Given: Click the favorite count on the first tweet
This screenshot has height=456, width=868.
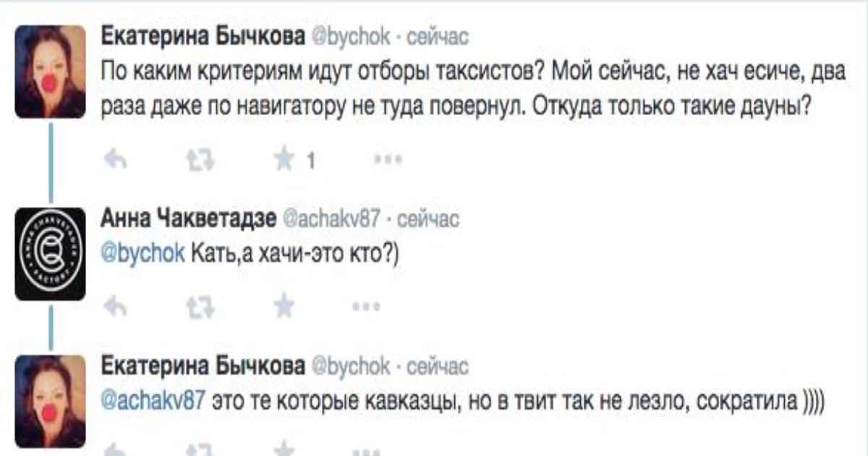Looking at the screenshot, I should pos(310,161).
